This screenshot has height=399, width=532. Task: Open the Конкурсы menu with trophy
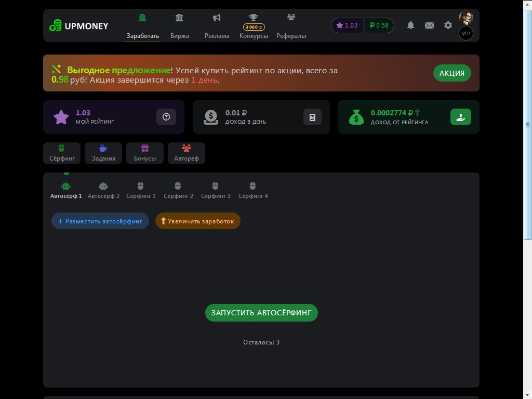click(x=254, y=26)
